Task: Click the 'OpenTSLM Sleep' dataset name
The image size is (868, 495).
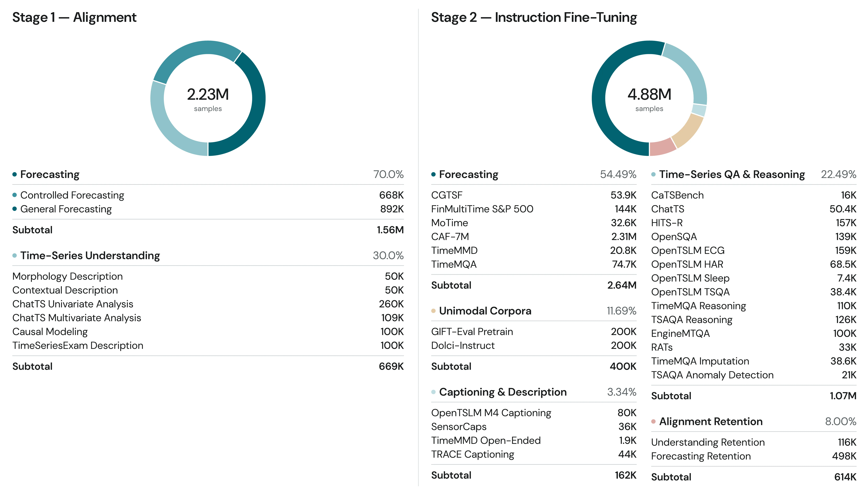Action: tap(690, 278)
